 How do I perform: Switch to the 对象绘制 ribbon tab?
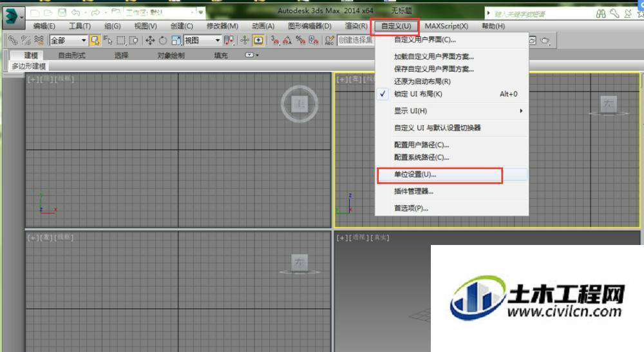pos(171,55)
